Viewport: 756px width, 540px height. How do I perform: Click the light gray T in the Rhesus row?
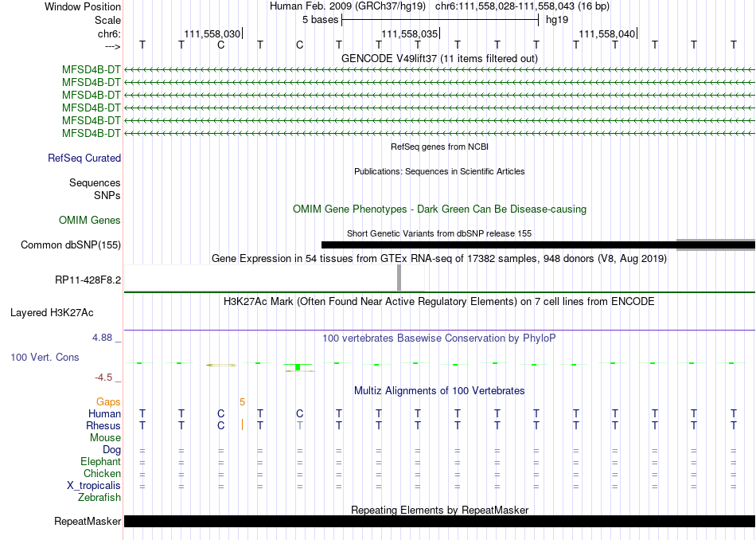point(300,425)
